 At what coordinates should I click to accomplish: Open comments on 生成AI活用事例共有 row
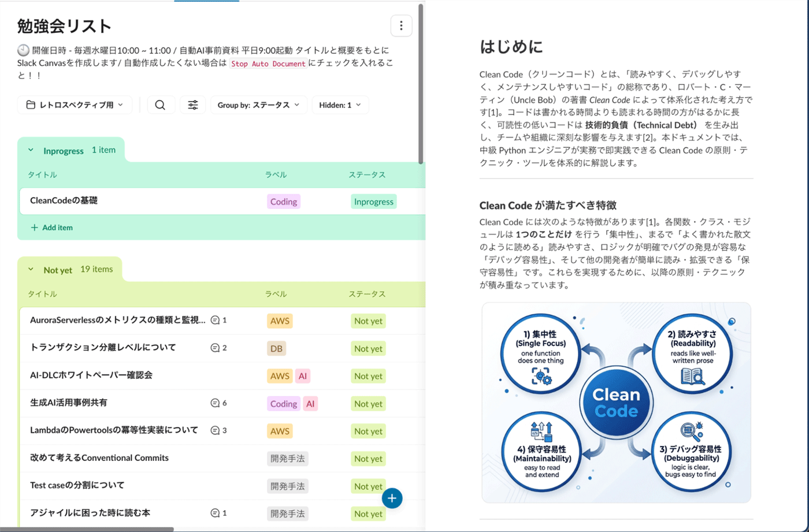pos(218,403)
